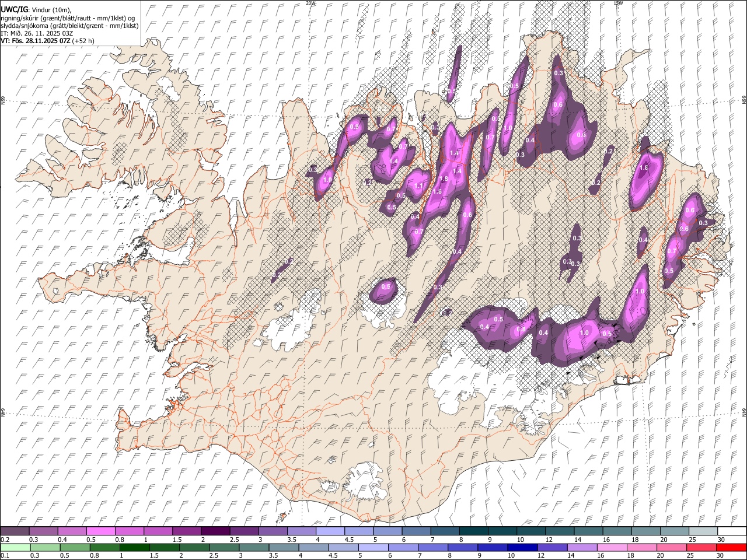Pick the lilac 14 swatch in lower legend
Image resolution: width=747 pixels, height=560 pixels.
pyautogui.click(x=582, y=548)
